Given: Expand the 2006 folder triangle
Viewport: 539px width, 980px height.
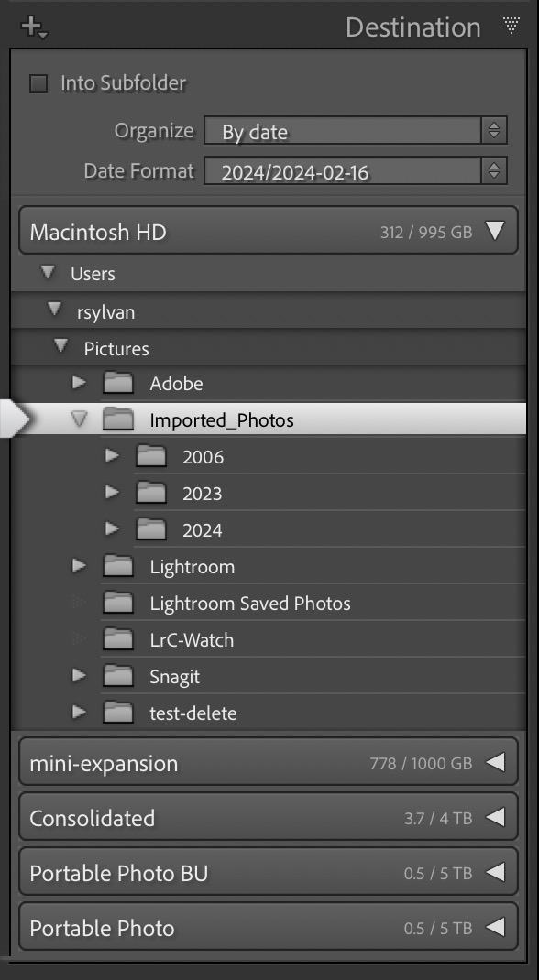Looking at the screenshot, I should click(x=112, y=456).
